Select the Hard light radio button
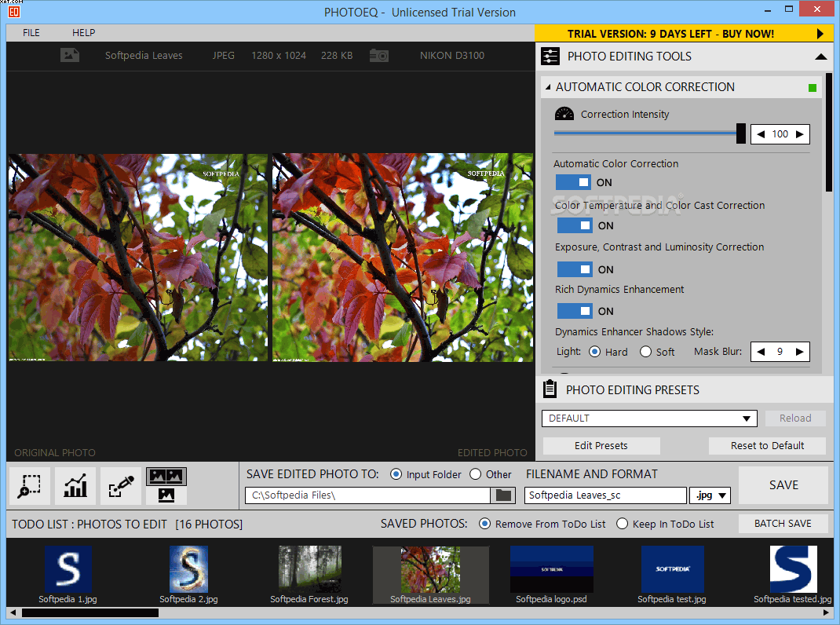840x625 pixels. point(594,352)
